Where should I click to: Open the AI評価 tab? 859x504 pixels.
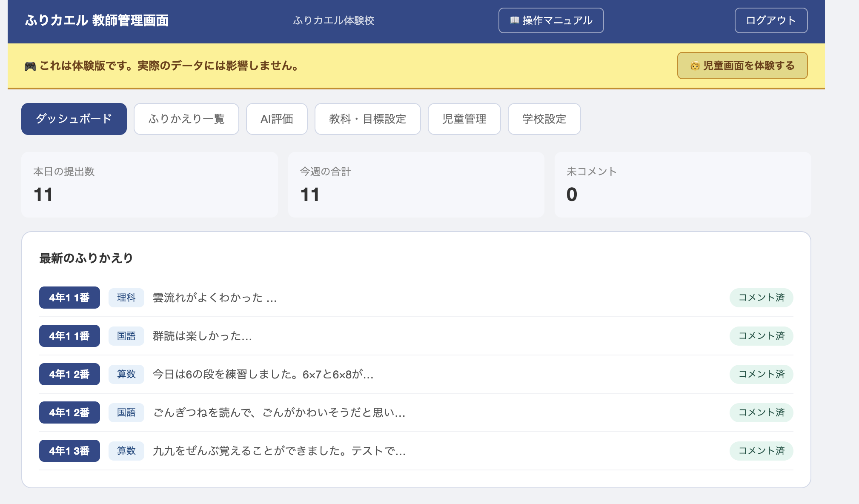(x=277, y=119)
